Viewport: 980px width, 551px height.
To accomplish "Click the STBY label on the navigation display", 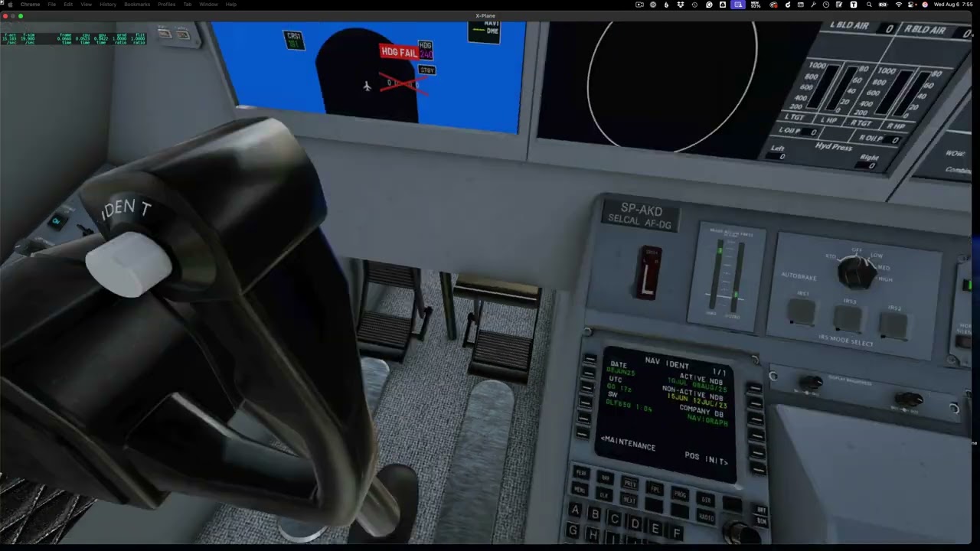I will pyautogui.click(x=427, y=70).
